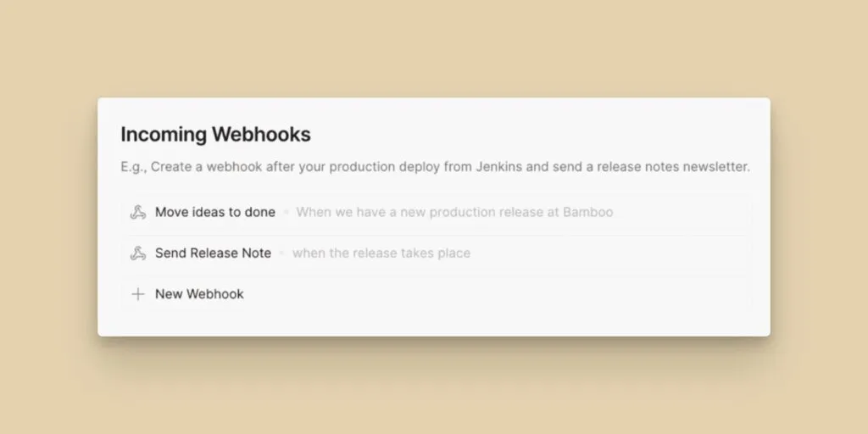This screenshot has width=868, height=434.
Task: Click the word Bamboo in the first webhook
Action: click(587, 212)
